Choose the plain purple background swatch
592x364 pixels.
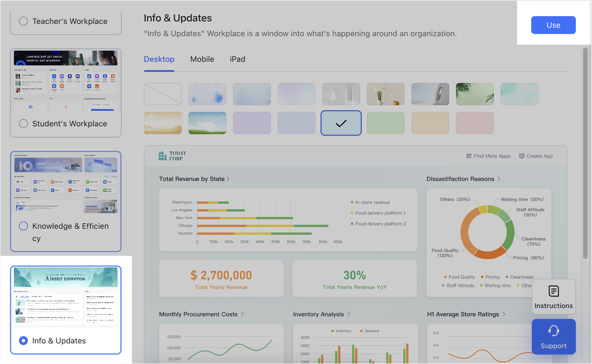point(252,123)
